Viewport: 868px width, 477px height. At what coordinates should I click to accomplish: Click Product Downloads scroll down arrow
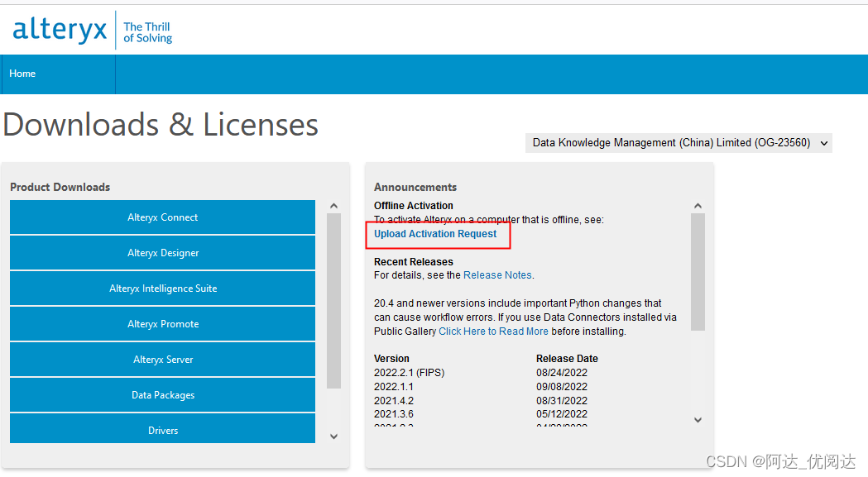333,436
